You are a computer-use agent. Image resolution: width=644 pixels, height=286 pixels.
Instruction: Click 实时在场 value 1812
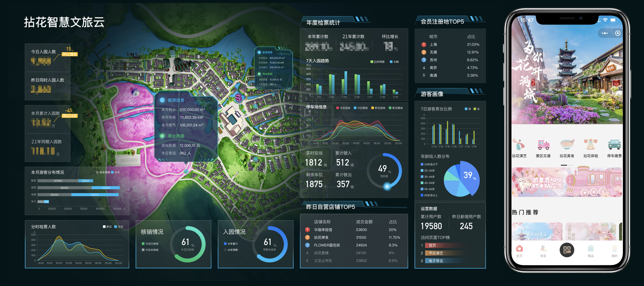coord(314,163)
